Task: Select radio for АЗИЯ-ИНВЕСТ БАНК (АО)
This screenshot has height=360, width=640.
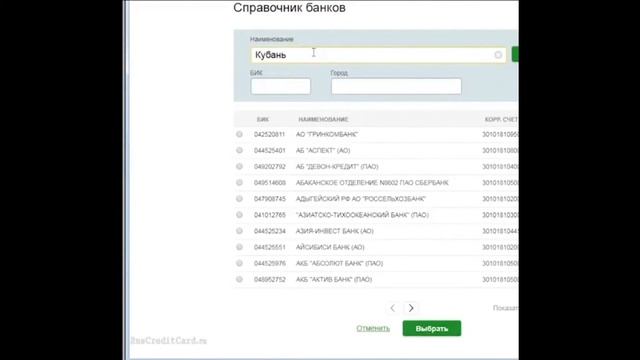Action: point(240,231)
